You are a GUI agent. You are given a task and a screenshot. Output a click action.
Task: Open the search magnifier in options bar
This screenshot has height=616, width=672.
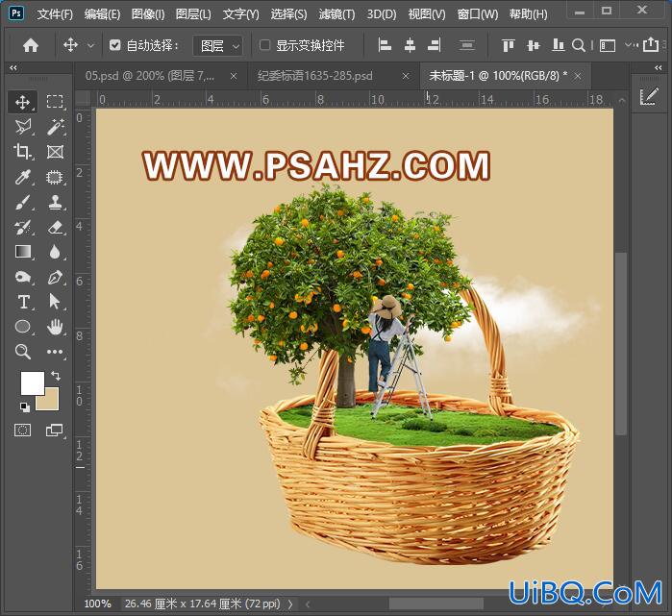tap(579, 45)
